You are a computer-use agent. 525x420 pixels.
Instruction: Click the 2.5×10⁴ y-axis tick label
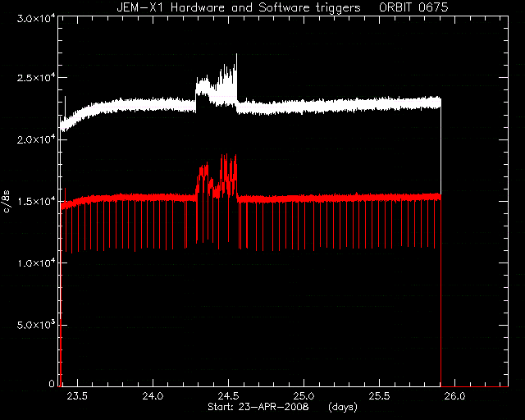pyautogui.click(x=36, y=78)
